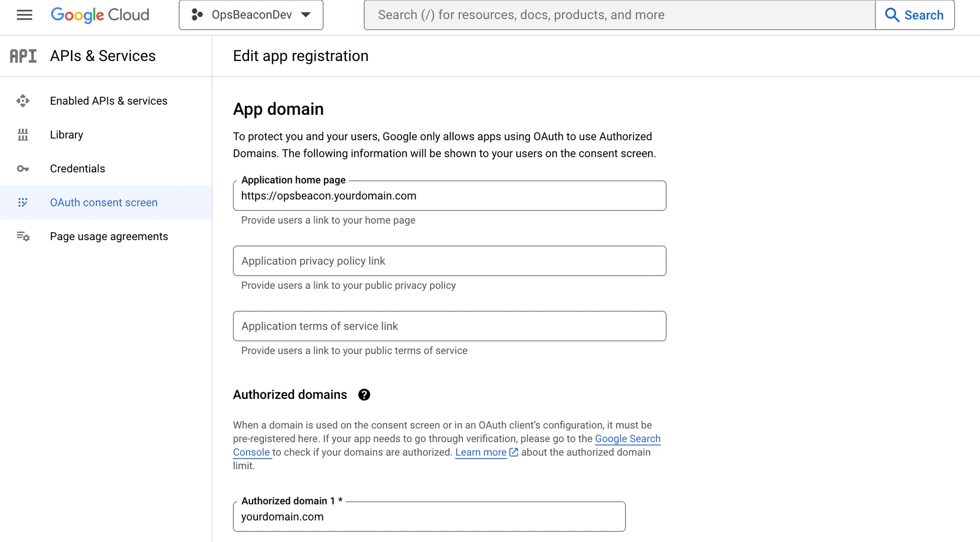
Task: Click the APIs & Services icon
Action: [x=23, y=56]
